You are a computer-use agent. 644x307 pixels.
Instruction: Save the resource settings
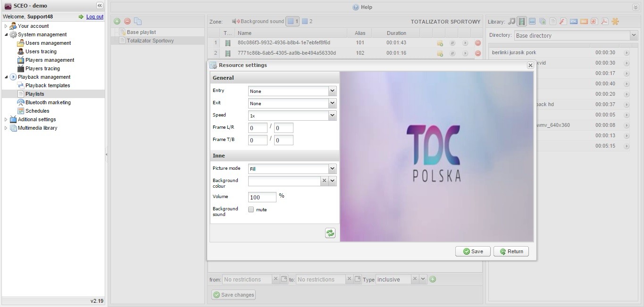coord(473,251)
